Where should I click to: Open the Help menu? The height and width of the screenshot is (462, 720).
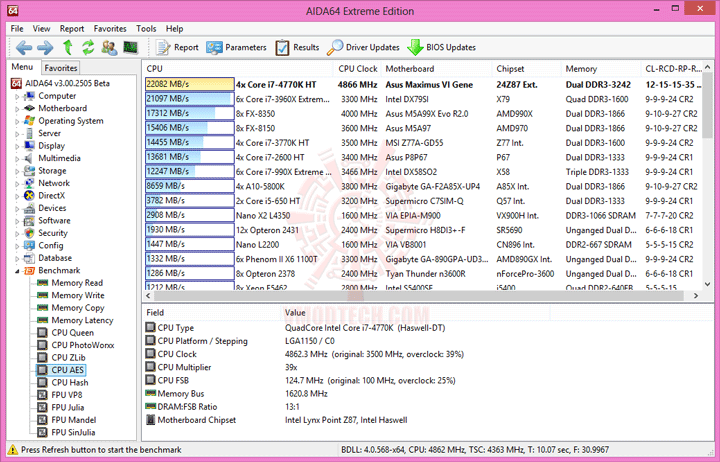[x=174, y=28]
